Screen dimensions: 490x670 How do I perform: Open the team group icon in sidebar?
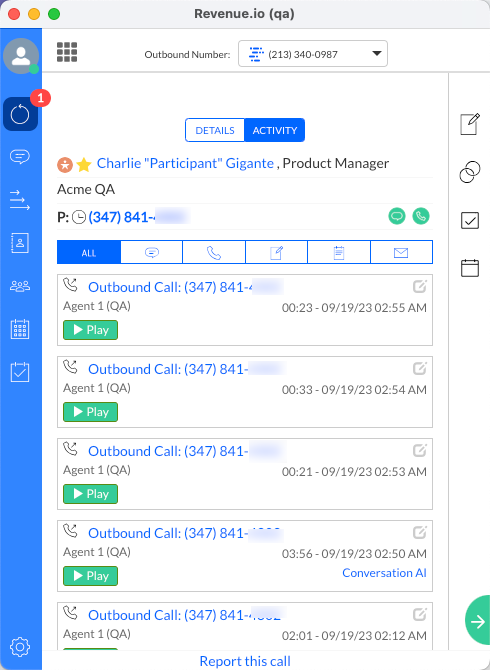(20, 286)
